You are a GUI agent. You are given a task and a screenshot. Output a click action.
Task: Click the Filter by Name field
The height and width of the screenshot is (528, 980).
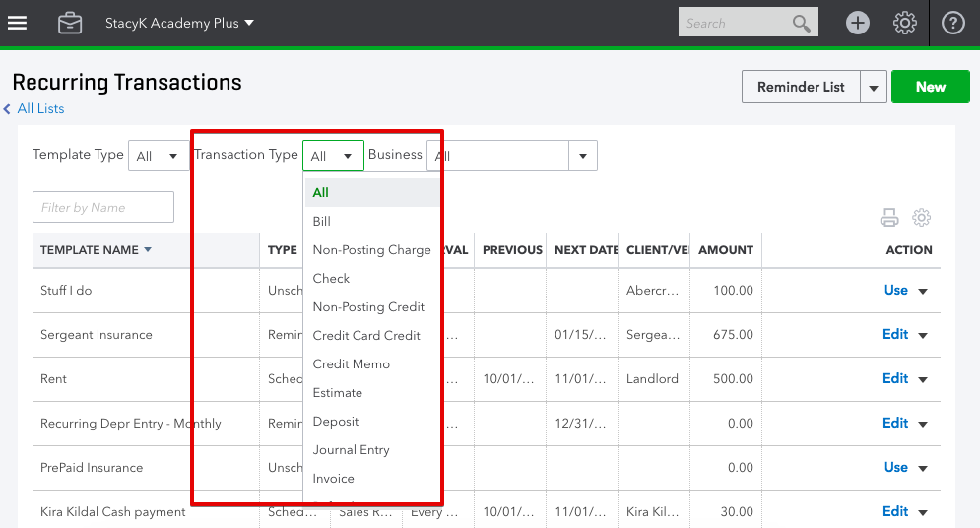coord(103,207)
